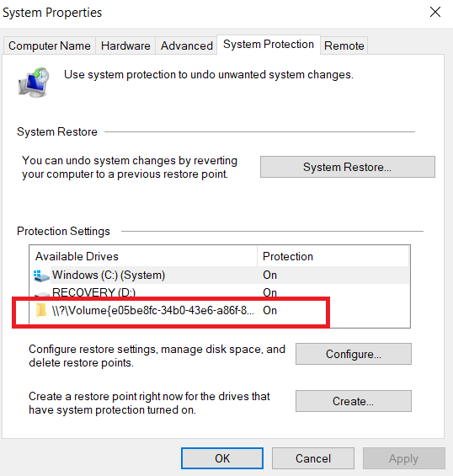Screen dimensions: 453x476
Task: Select the Windows (C:) (System) drive row
Action: (x=220, y=275)
